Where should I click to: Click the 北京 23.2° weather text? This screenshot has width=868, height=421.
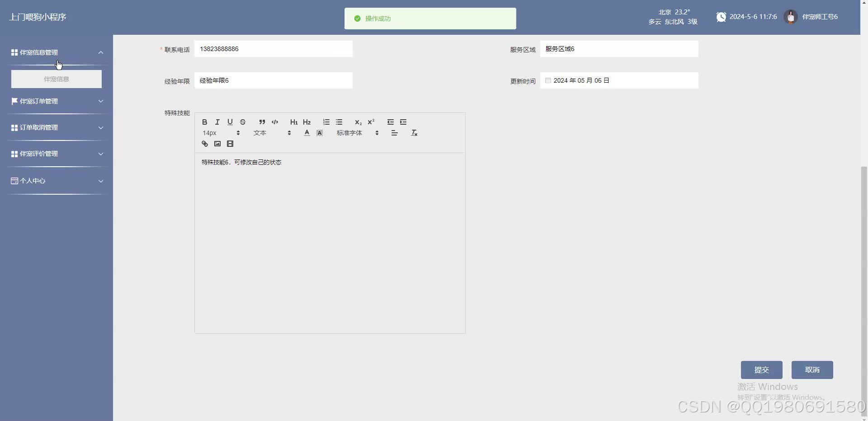coord(674,12)
